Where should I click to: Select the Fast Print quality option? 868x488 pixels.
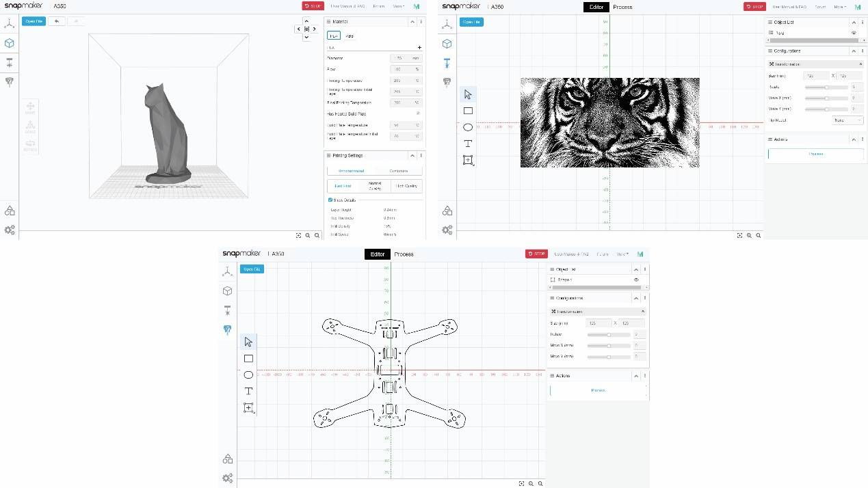[x=343, y=186]
